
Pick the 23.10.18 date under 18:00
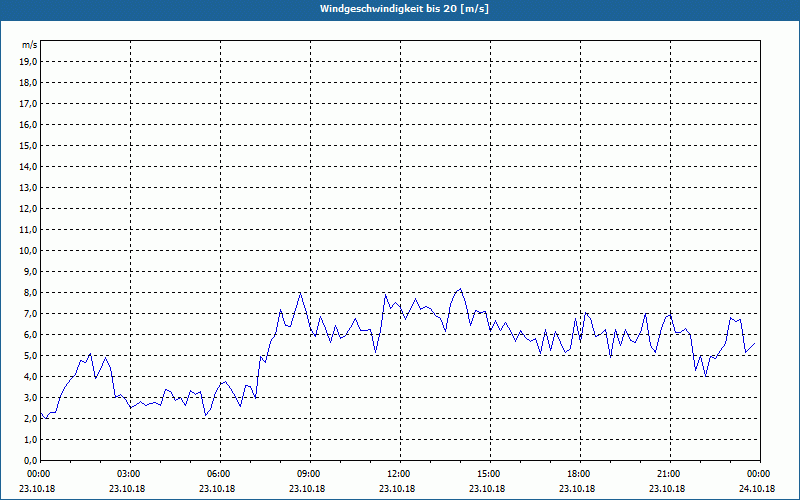[x=577, y=488]
